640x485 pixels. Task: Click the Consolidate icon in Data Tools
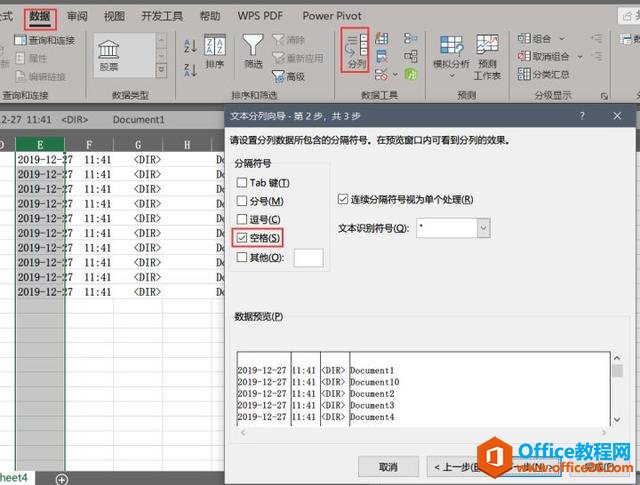pos(411,39)
